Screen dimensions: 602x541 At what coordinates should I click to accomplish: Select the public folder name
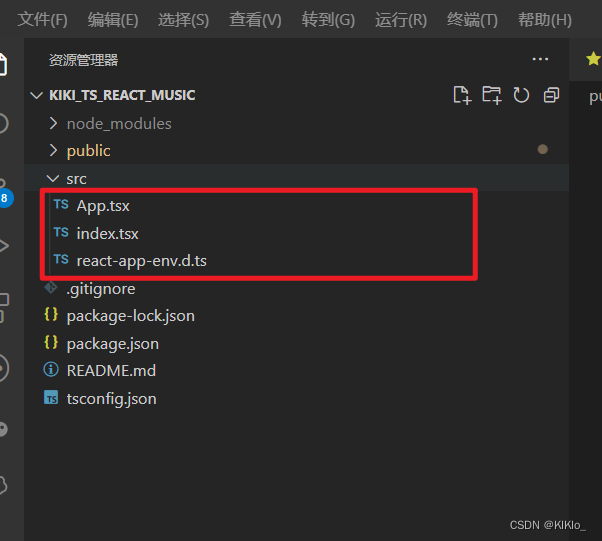click(x=88, y=151)
